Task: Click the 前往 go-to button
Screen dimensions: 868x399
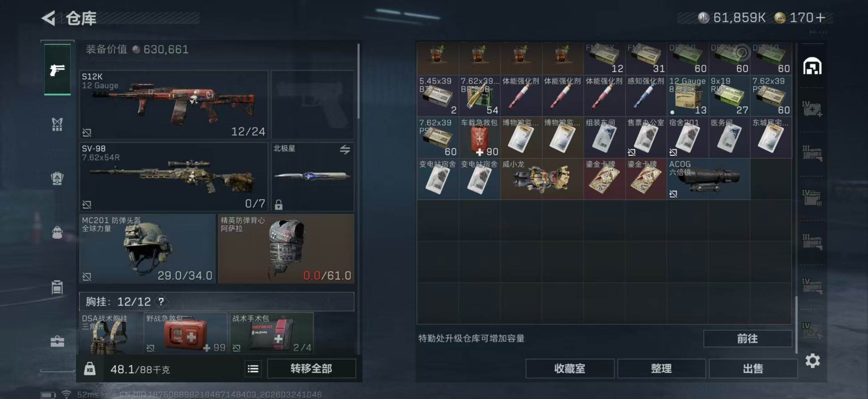Action: point(747,338)
